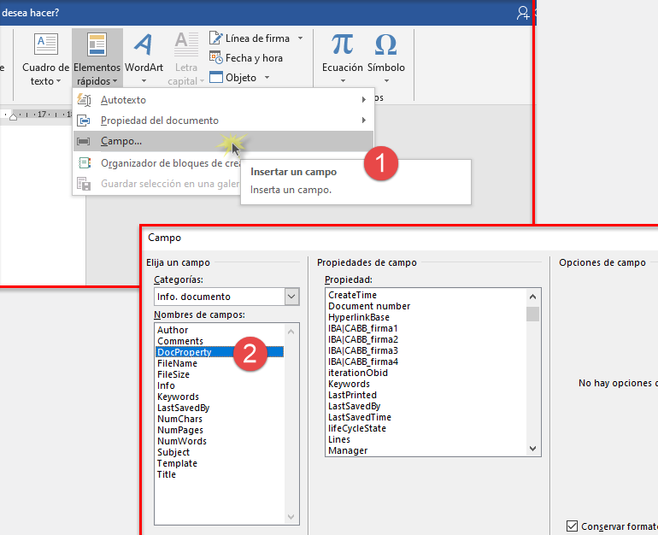Open the Cuadro de texto tool
Image resolution: width=658 pixels, height=535 pixels.
click(x=45, y=59)
